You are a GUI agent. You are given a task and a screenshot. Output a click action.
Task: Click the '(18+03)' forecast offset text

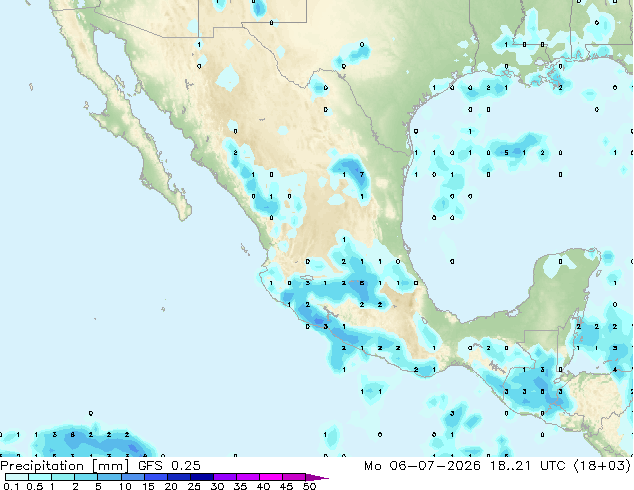pos(602,466)
